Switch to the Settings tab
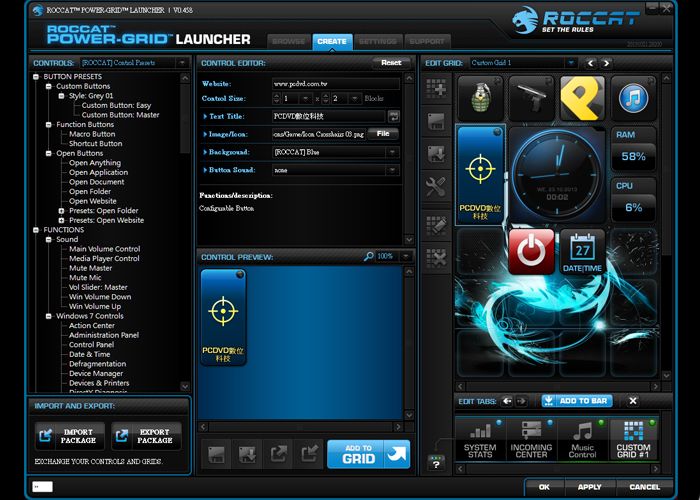700x500 pixels. click(x=377, y=41)
